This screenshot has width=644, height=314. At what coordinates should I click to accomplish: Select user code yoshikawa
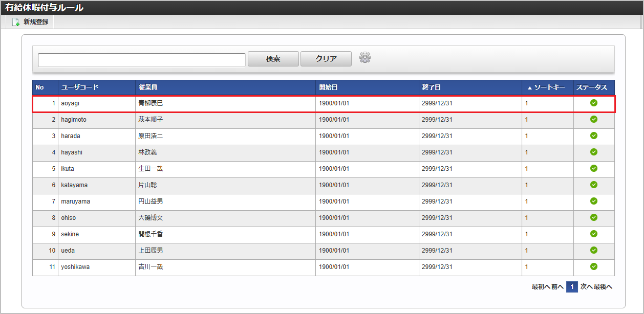(75, 267)
